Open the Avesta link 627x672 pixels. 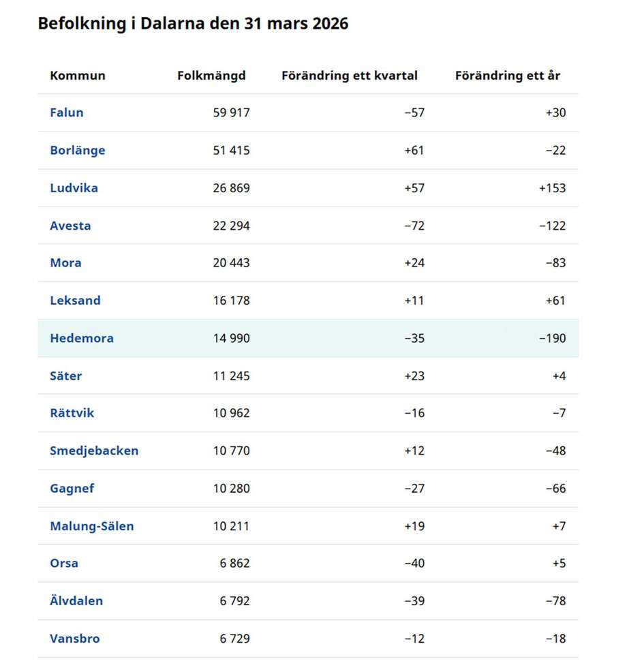[70, 226]
